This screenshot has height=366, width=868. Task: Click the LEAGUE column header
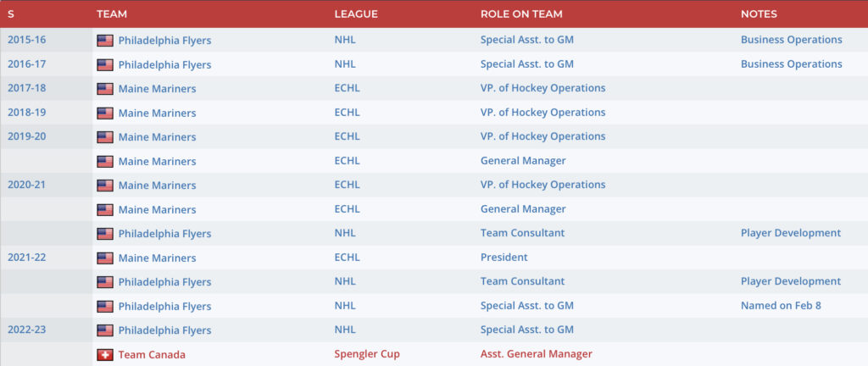pos(356,14)
